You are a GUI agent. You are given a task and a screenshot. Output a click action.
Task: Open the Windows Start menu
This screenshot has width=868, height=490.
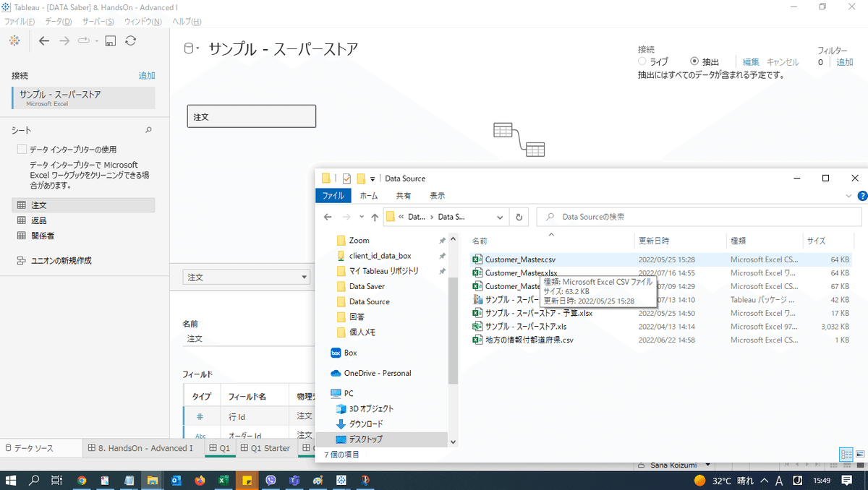[12, 480]
